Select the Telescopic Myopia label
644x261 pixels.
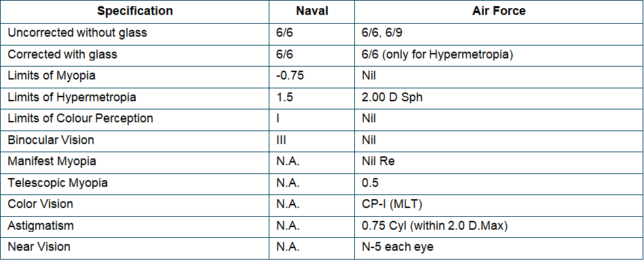click(x=58, y=182)
